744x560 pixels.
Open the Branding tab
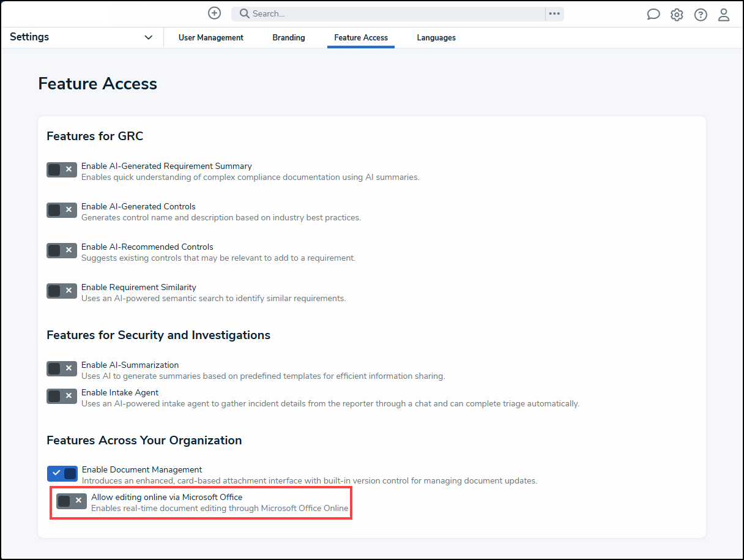click(x=289, y=37)
